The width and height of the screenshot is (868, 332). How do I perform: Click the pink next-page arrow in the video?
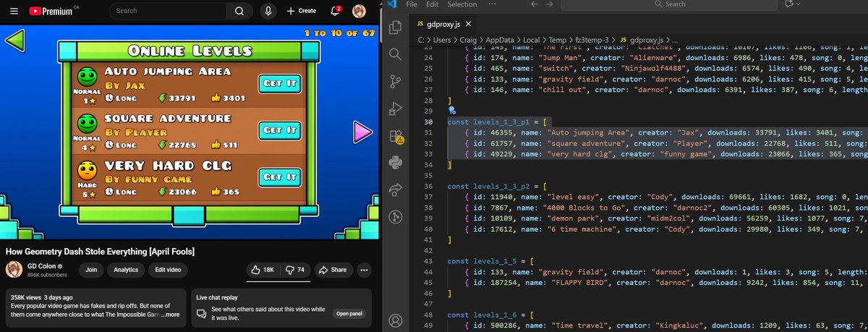click(x=362, y=132)
